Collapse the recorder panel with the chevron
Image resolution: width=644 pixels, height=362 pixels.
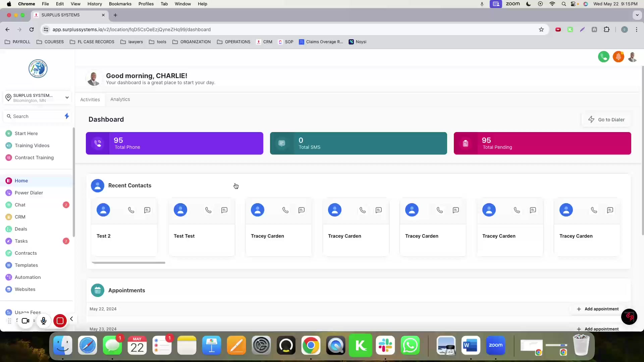click(x=71, y=319)
